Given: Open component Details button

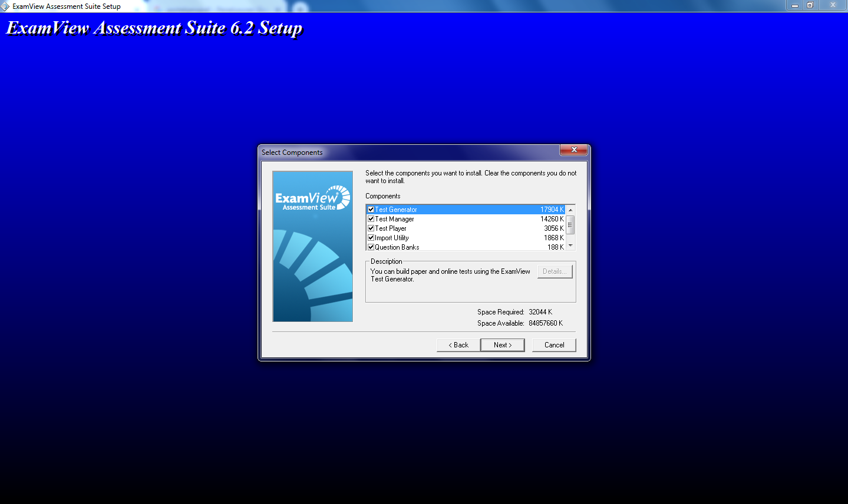Looking at the screenshot, I should tap(555, 271).
